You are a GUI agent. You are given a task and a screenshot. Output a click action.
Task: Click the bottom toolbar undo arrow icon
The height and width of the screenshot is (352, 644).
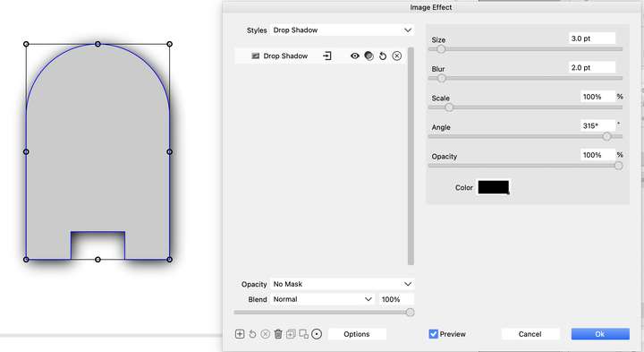point(252,334)
